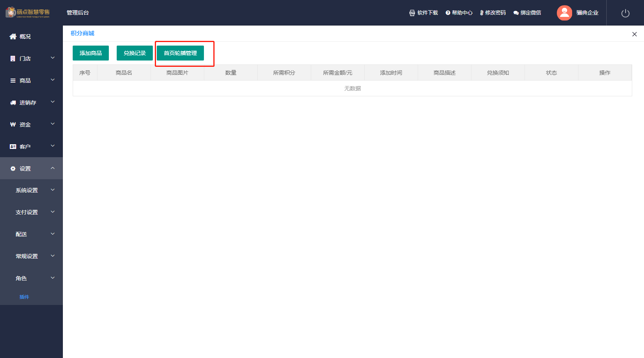The image size is (644, 358).
Task: Open 修改密码 link
Action: click(x=495, y=13)
